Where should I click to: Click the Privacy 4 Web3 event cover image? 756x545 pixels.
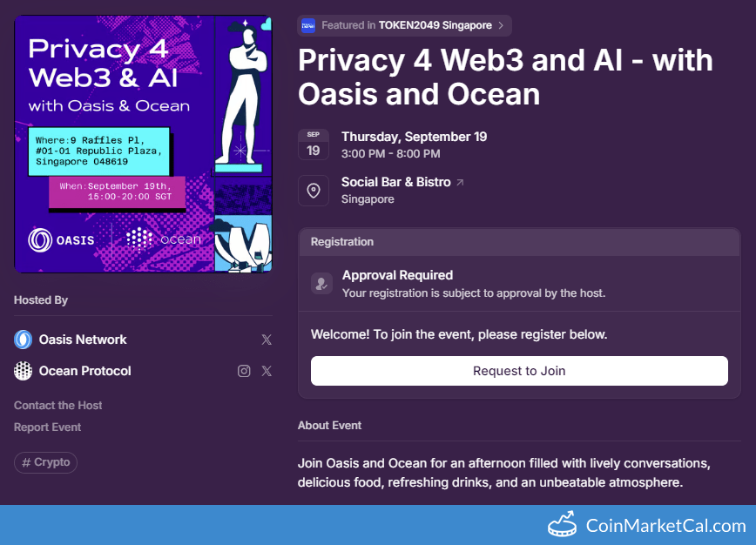point(143,144)
